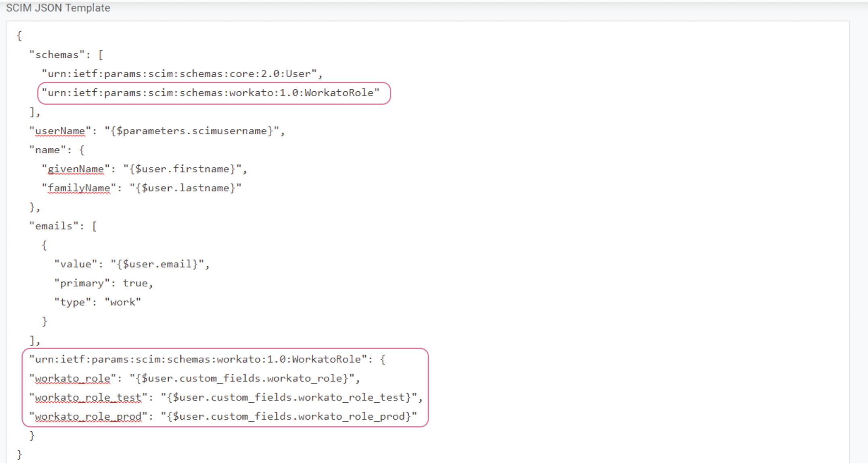This screenshot has width=868, height=465.
Task: Click the {$user.email} value text
Action: point(157,264)
